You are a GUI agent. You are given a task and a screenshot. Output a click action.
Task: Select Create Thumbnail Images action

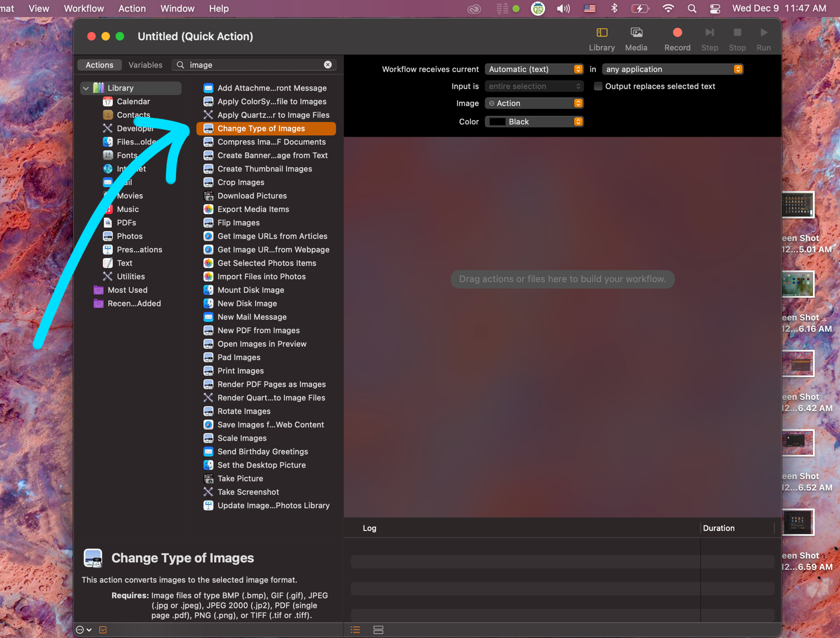[x=266, y=169]
